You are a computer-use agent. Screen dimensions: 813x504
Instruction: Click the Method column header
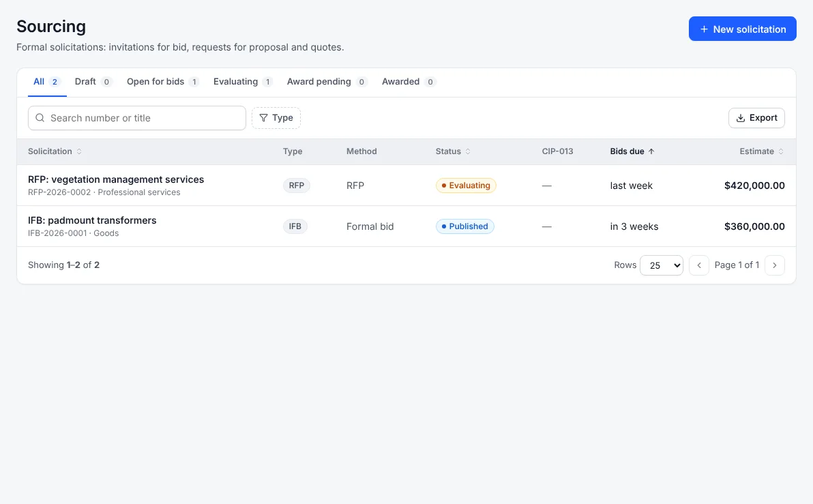click(x=361, y=151)
